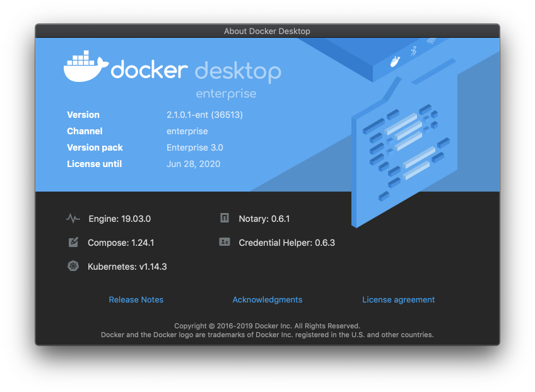The image size is (535, 392).
Task: Click the Jun 28, 2020 license date
Action: [x=193, y=164]
